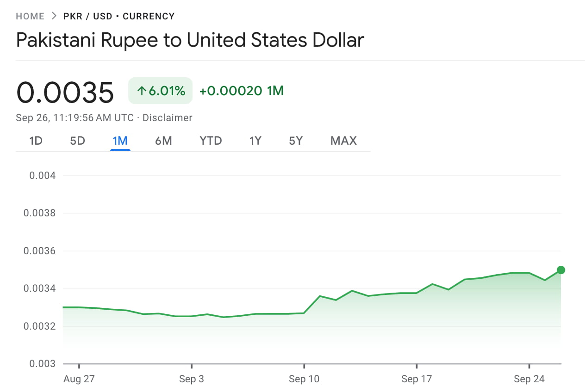The height and width of the screenshot is (392, 585).
Task: Click the breadcrumb chevron separator
Action: point(54,15)
